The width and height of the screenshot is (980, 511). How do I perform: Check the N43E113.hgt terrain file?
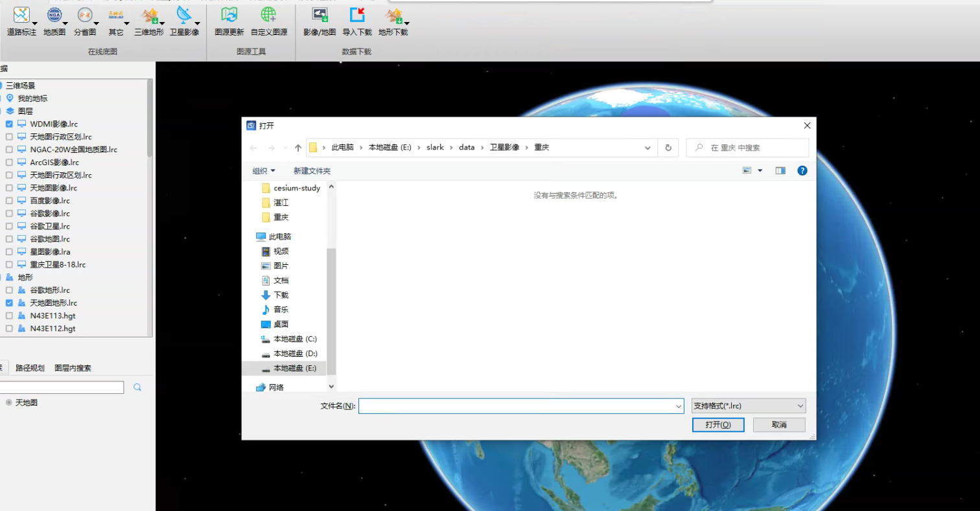click(x=9, y=316)
